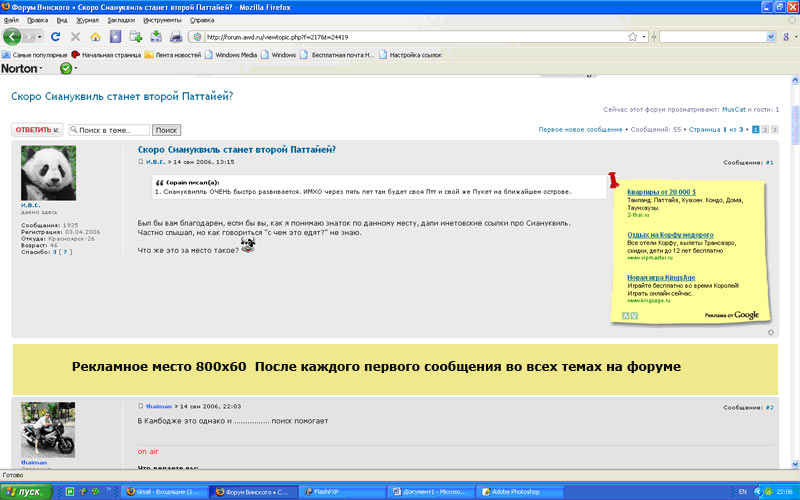Open the address bar history dropdown
Screen dimensions: 800x500
pyautogui.click(x=644, y=37)
